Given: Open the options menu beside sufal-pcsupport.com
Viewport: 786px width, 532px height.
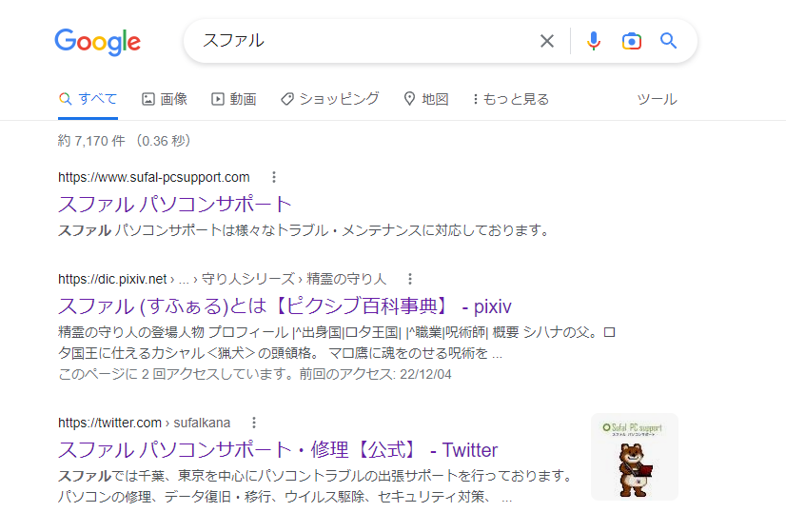Looking at the screenshot, I should tap(274, 177).
